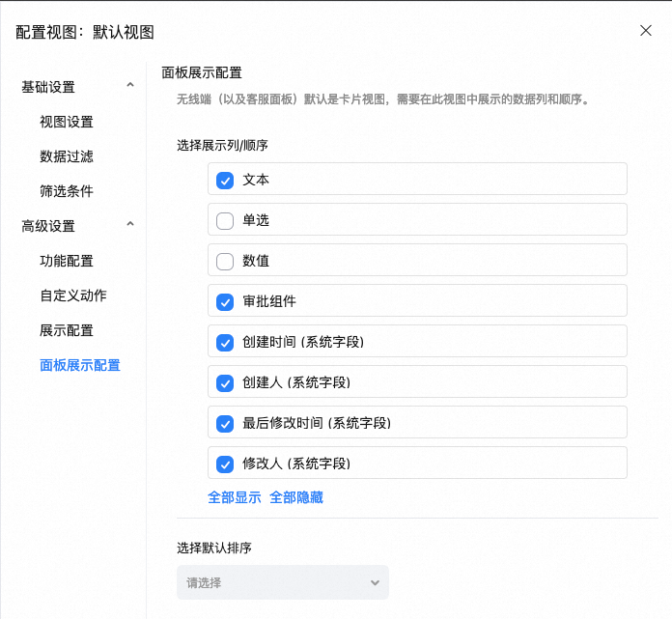
Task: Uncheck the 文本 column checkbox
Action: click(225, 180)
